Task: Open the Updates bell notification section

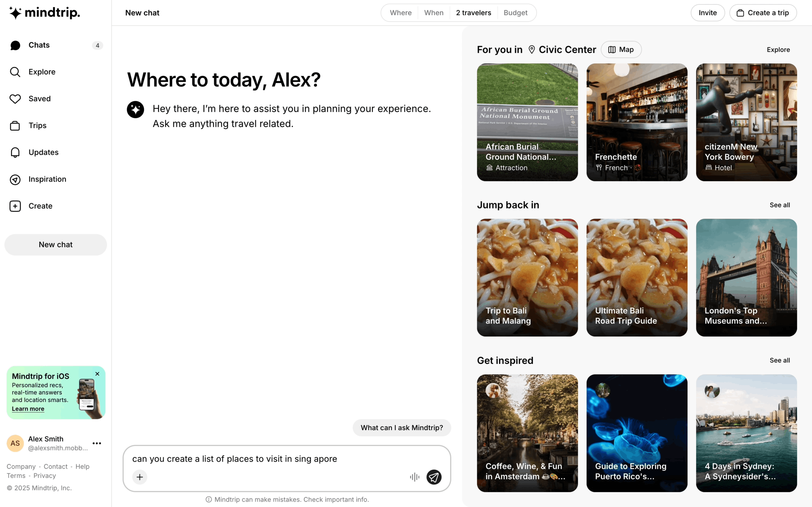Action: click(x=43, y=153)
